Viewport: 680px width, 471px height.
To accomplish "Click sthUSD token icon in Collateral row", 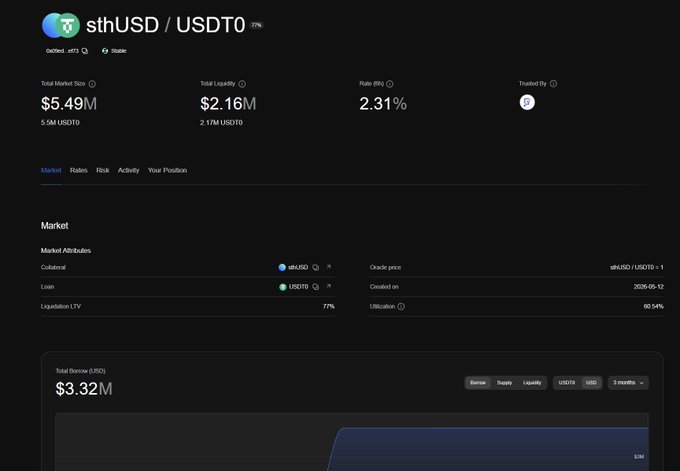I will pyautogui.click(x=282, y=268).
